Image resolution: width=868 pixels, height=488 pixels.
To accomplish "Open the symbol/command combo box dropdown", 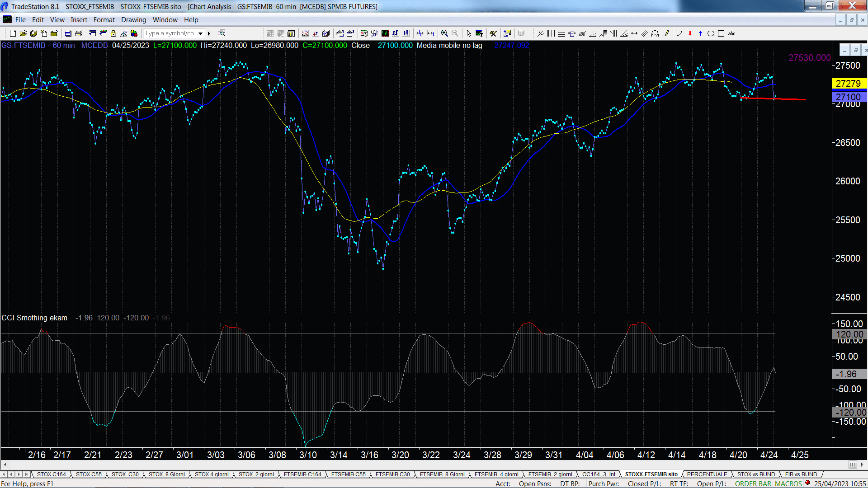I will [x=200, y=33].
